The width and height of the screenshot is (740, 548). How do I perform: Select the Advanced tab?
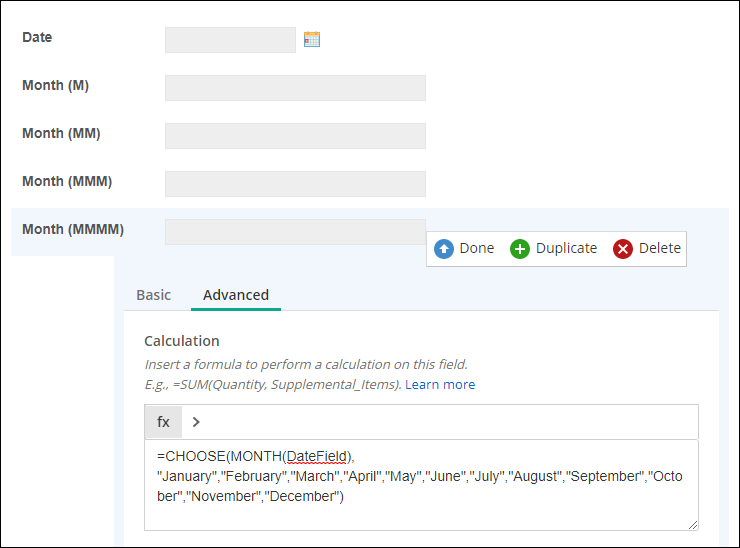(236, 295)
